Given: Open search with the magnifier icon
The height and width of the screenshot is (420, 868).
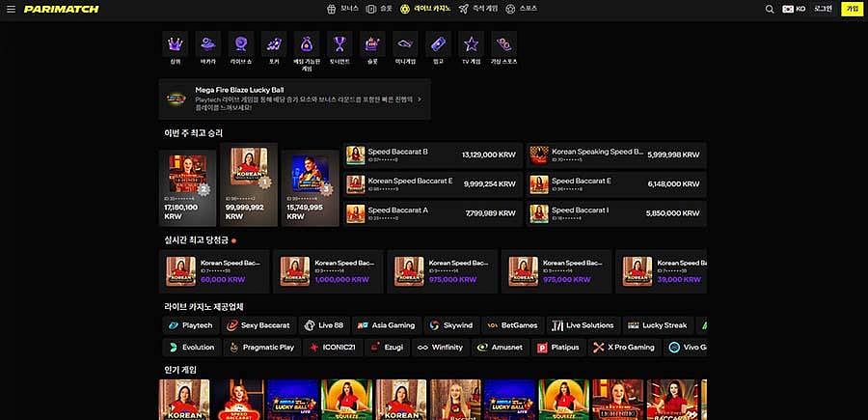Looking at the screenshot, I should [x=770, y=10].
